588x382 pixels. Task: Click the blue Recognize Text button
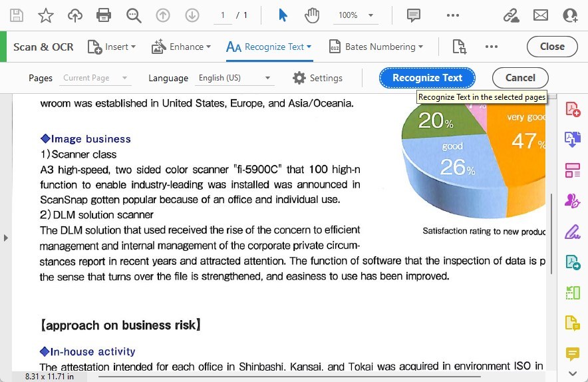427,78
